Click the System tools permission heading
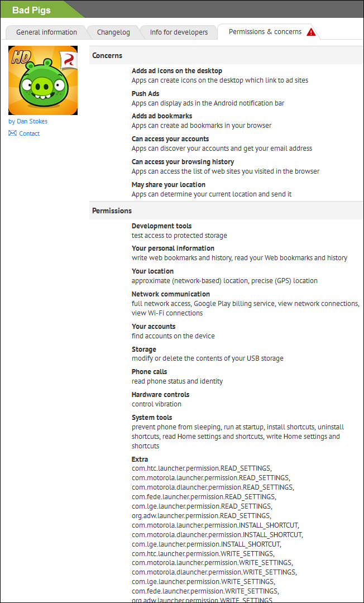 click(152, 418)
